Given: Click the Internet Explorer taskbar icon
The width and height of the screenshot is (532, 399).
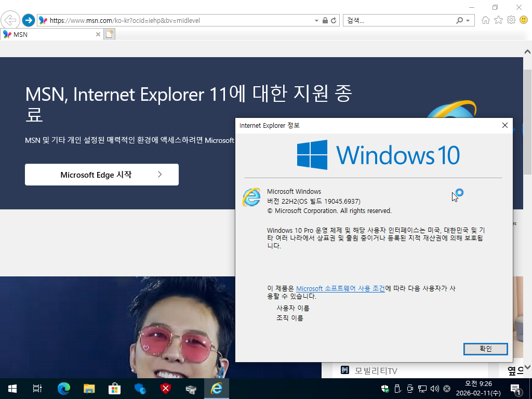Looking at the screenshot, I should [x=217, y=389].
